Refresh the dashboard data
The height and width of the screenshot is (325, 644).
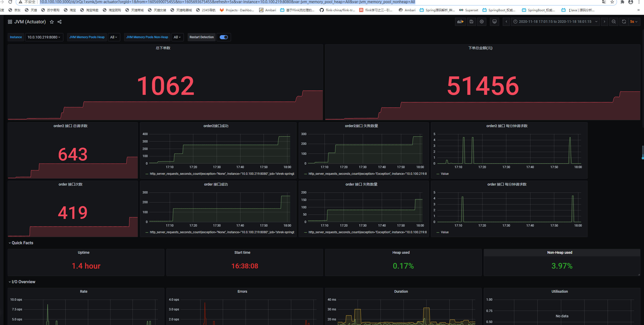pos(624,22)
